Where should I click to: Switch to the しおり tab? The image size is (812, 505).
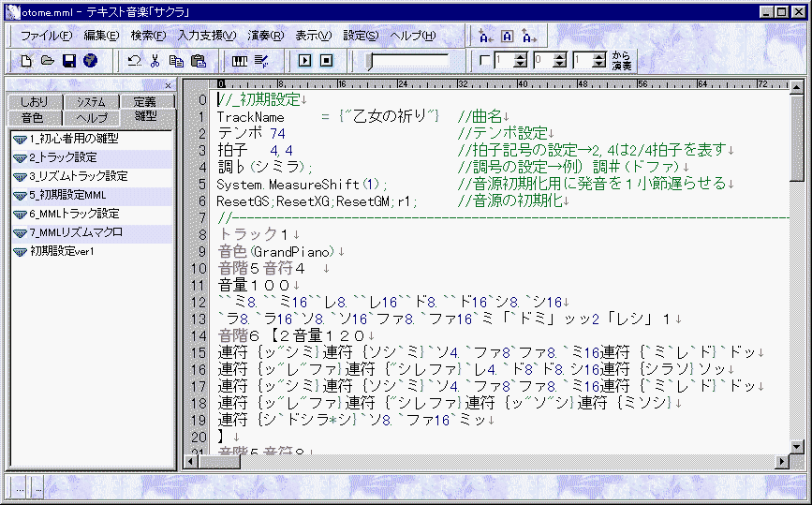click(x=33, y=102)
